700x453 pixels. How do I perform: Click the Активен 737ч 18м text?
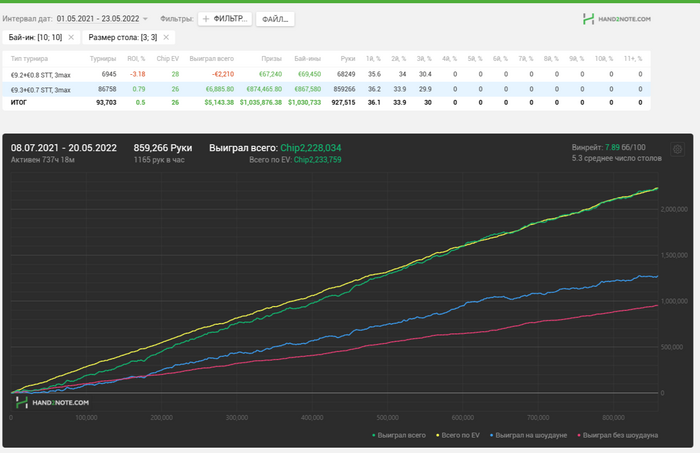(43, 160)
